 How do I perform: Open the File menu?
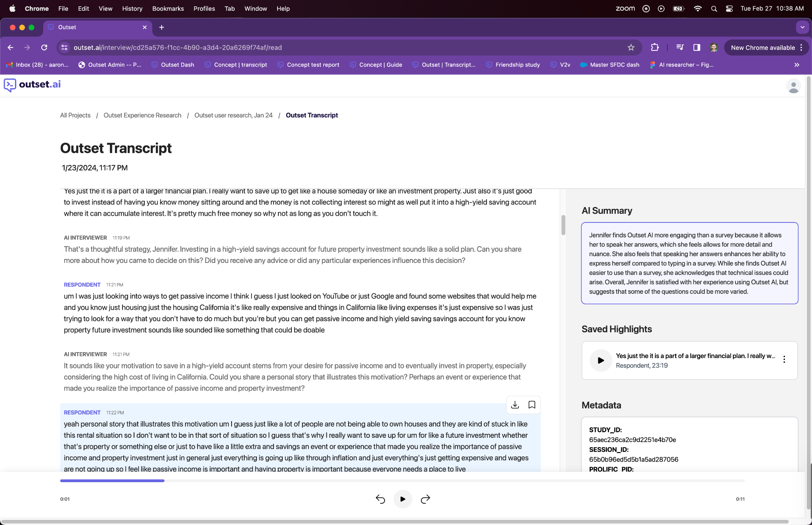coord(63,8)
